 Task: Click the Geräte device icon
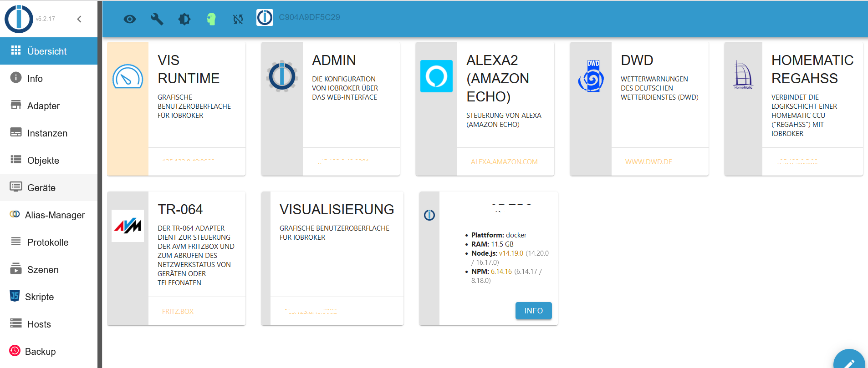[x=16, y=187]
